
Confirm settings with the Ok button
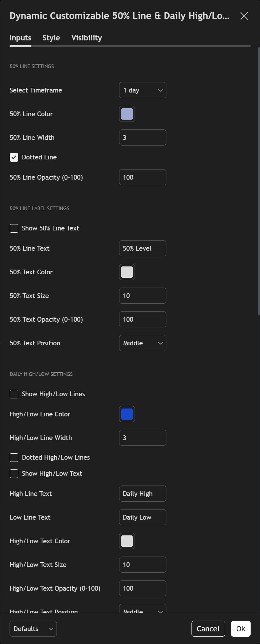[240, 629]
